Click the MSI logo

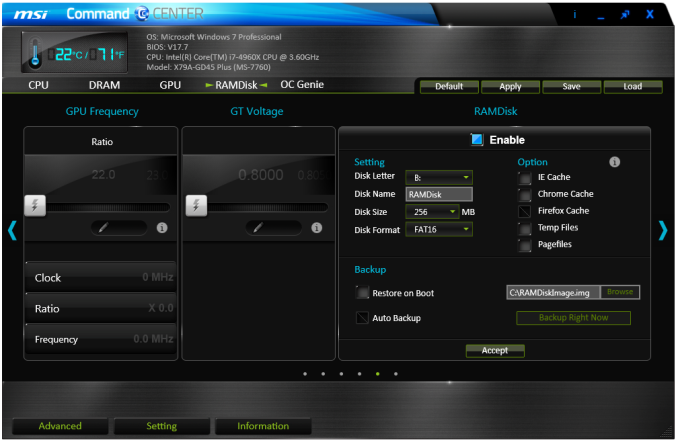pos(31,15)
